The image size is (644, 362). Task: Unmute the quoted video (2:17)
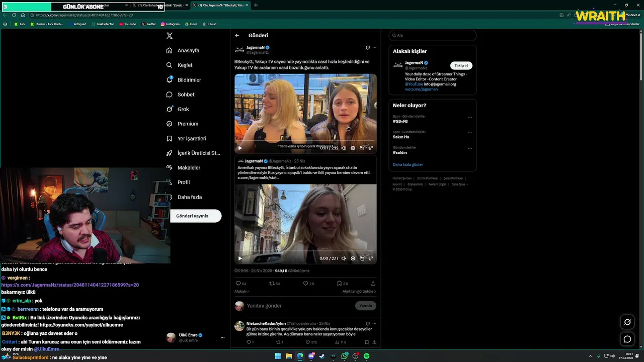pyautogui.click(x=344, y=258)
